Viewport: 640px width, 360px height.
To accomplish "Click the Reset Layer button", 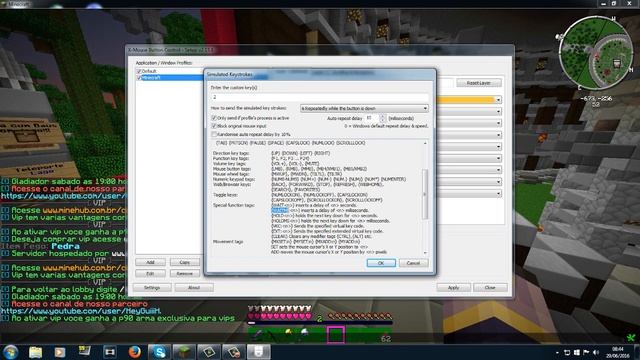I will (x=479, y=83).
